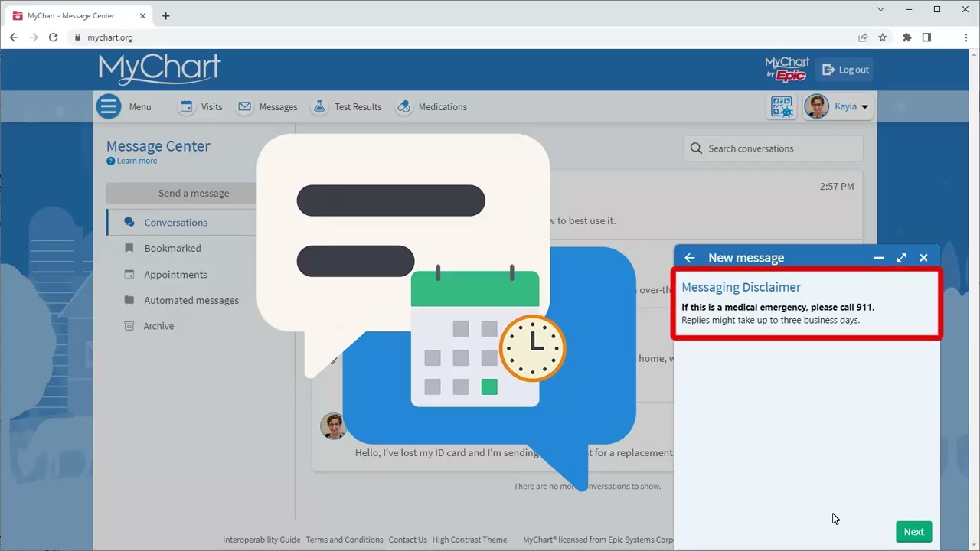Switch to the High Contrast Theme
This screenshot has height=551, width=980.
click(x=469, y=540)
